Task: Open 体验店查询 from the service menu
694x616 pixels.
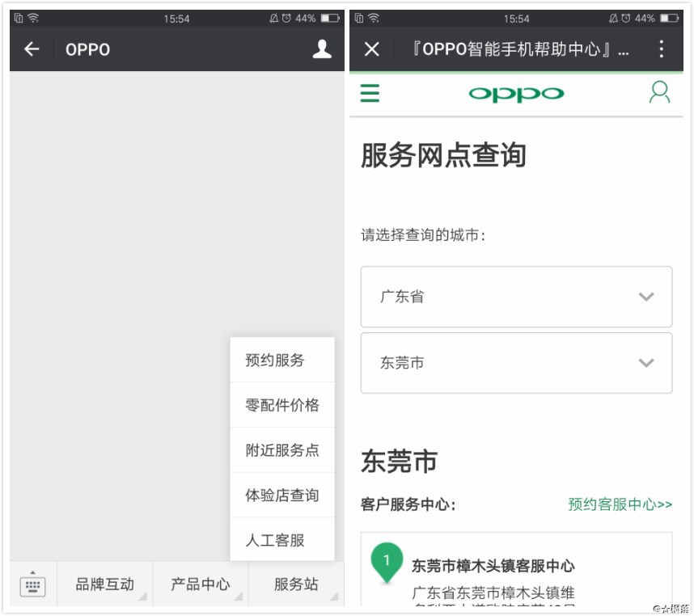Action: pyautogui.click(x=282, y=496)
